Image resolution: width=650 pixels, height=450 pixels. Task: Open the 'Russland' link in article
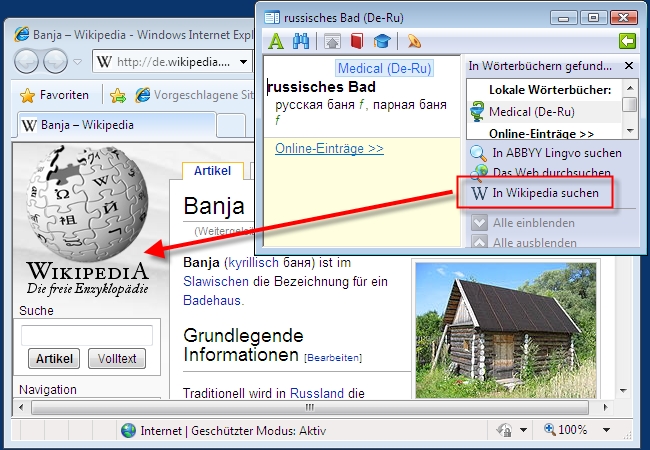pyautogui.click(x=317, y=393)
